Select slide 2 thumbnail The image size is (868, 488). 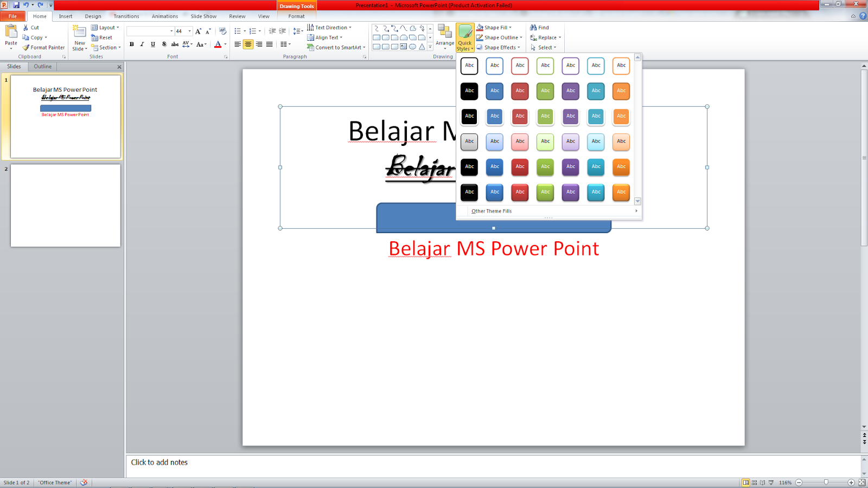(x=66, y=206)
